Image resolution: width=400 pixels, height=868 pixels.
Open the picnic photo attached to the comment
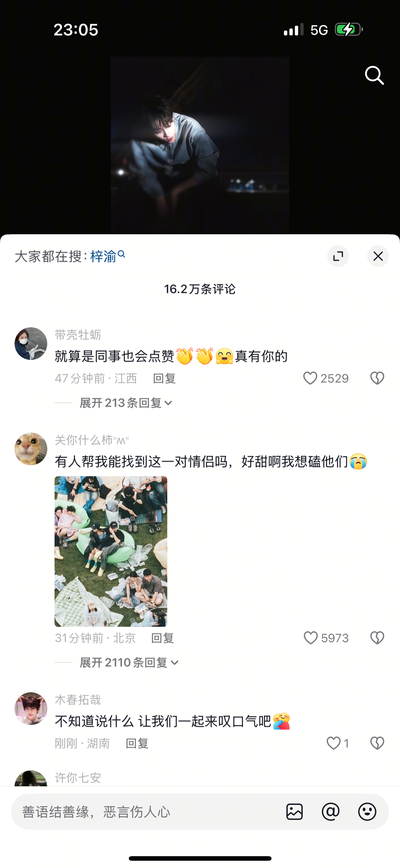coord(111,551)
